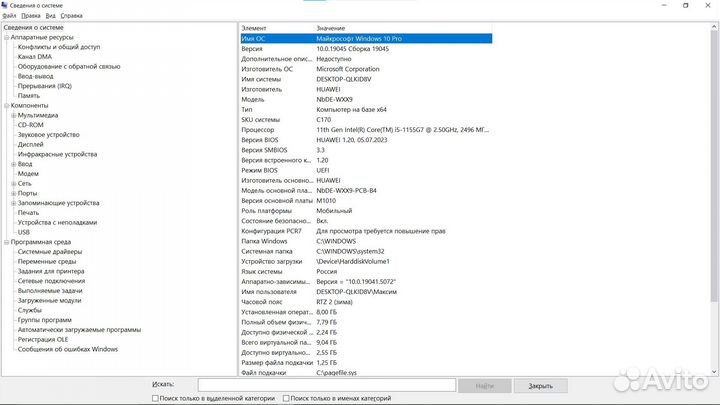Select Переменные среды item
Viewport: 720px width, 405px height.
[x=47, y=261]
